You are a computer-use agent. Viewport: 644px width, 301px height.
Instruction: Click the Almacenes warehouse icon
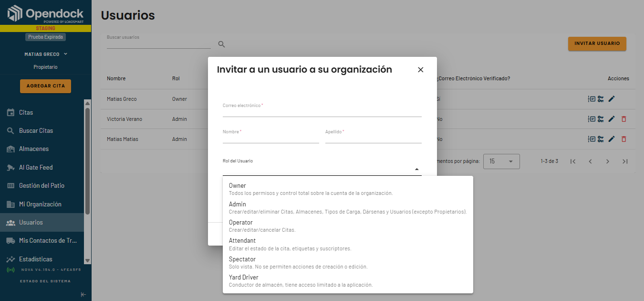[x=10, y=149]
